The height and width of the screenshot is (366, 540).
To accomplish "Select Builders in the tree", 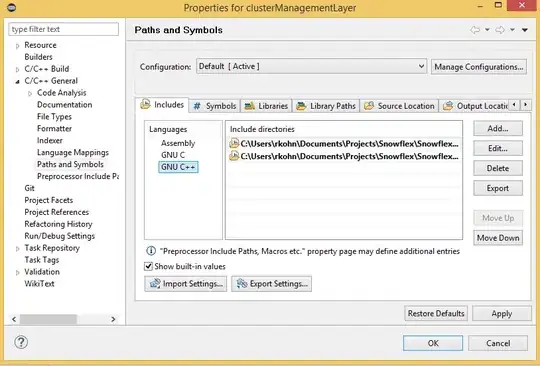I will click(38, 57).
